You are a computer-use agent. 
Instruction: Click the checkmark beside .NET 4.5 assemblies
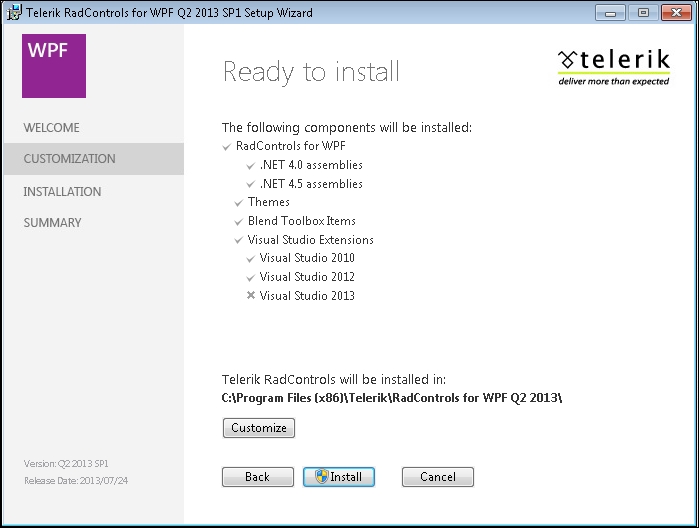(x=251, y=185)
